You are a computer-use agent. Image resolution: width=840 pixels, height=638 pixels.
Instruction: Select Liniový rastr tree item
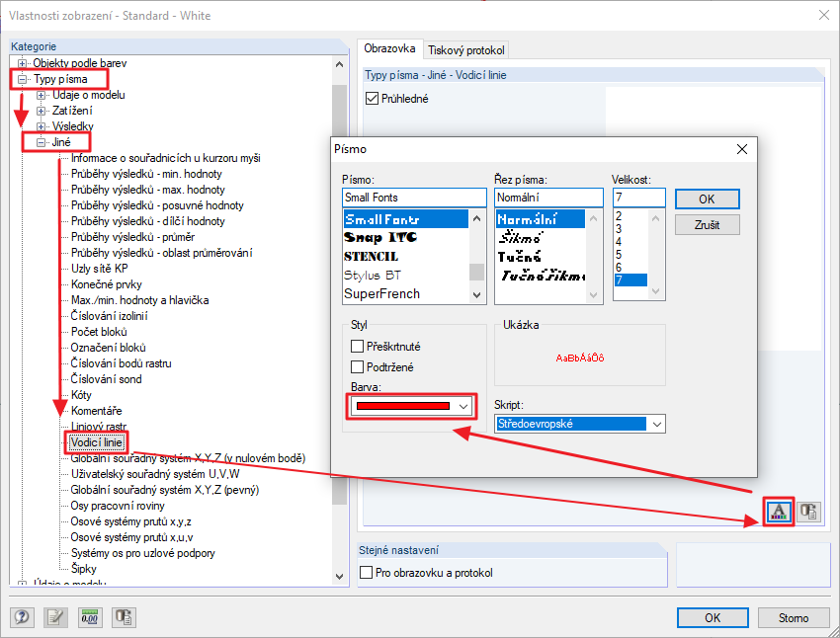(x=99, y=427)
